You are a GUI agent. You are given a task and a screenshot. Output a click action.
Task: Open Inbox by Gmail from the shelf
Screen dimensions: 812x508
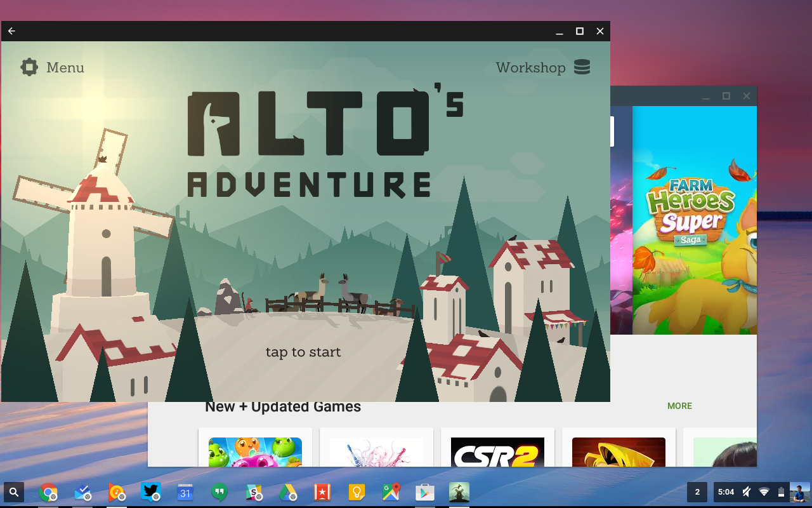(82, 492)
